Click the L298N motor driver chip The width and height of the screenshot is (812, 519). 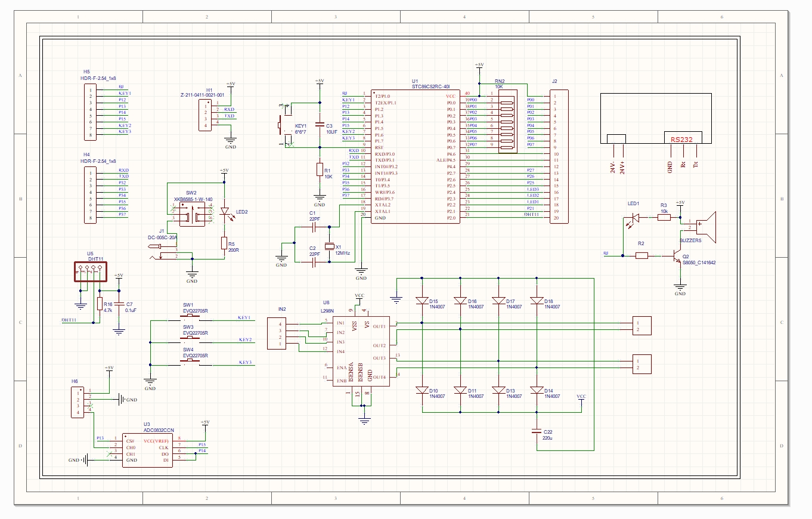tap(361, 351)
